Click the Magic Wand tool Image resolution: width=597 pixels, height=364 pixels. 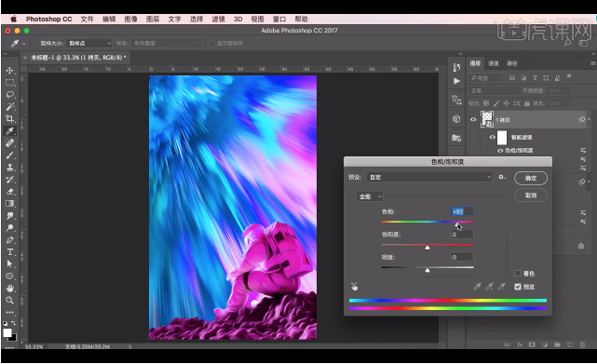coord(10,107)
